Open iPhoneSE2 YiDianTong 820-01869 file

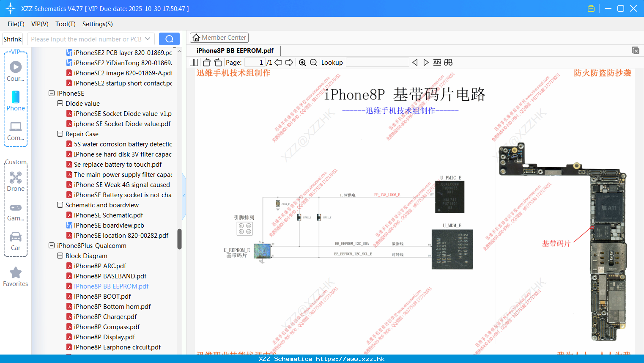click(119, 63)
